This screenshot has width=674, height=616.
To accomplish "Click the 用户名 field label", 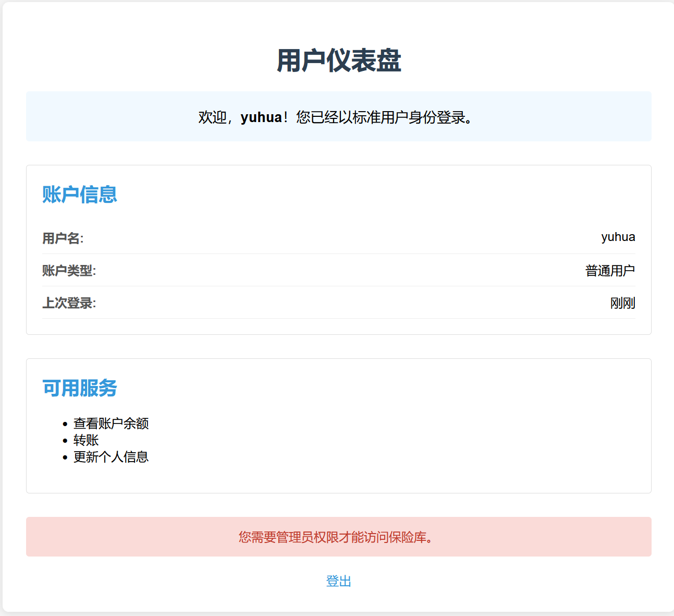I will [x=63, y=238].
